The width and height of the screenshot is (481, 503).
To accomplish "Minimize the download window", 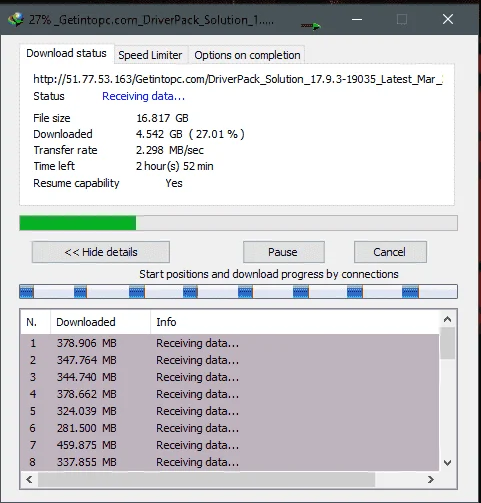I will point(357,19).
